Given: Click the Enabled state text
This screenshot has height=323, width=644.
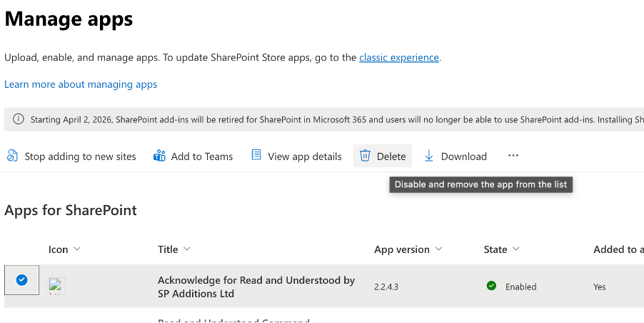Looking at the screenshot, I should (x=520, y=287).
